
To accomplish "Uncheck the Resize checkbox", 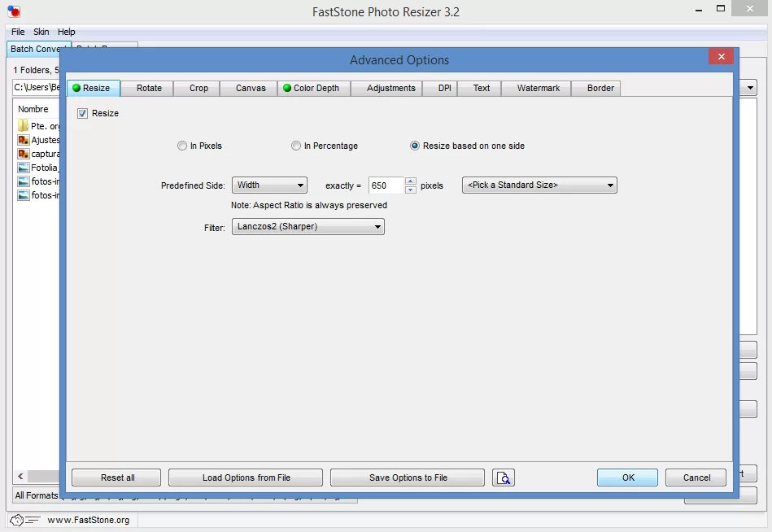I will tap(82, 113).
